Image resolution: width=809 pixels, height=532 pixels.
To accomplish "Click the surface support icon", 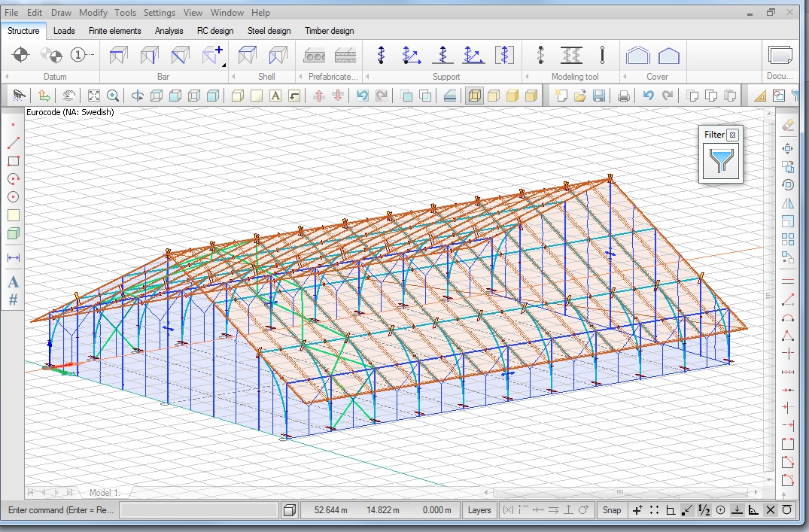I will 504,55.
